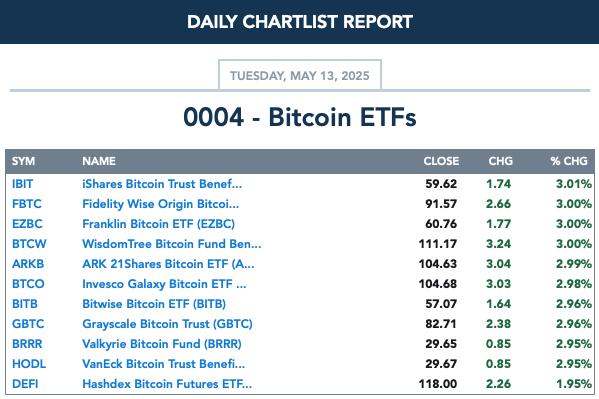Click the CLOSE column header

441,161
